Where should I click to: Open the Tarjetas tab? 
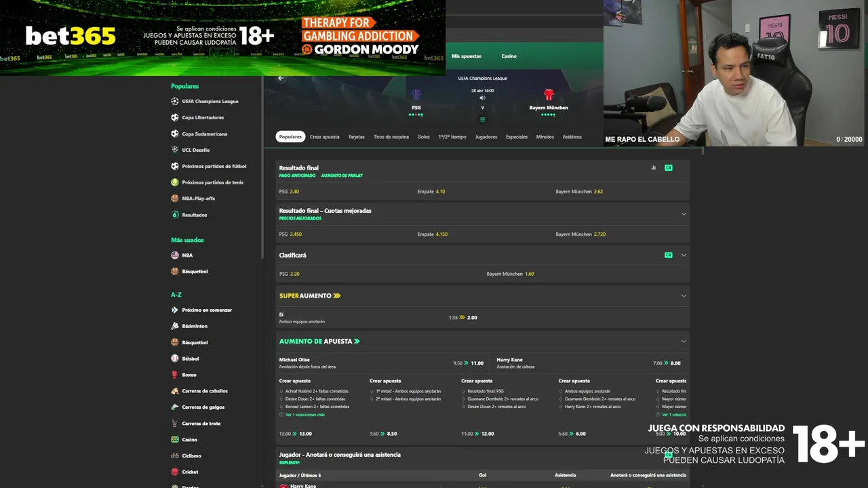pyautogui.click(x=357, y=137)
